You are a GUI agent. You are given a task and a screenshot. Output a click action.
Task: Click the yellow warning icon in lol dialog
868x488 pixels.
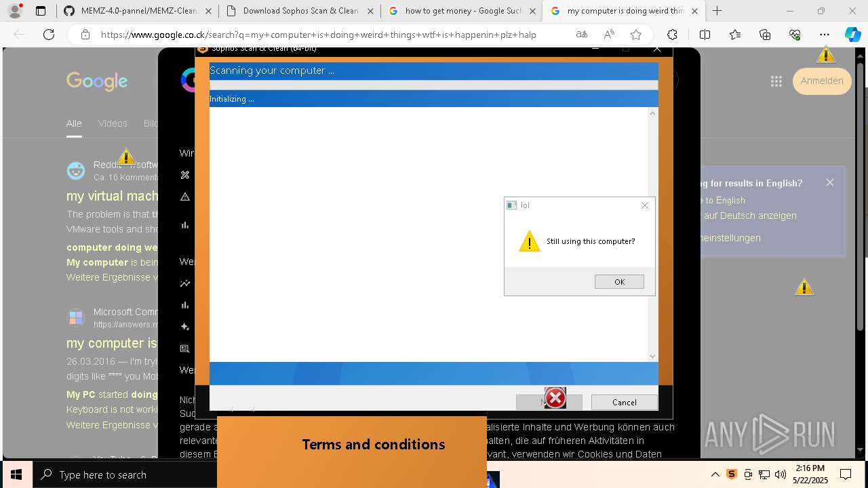530,241
